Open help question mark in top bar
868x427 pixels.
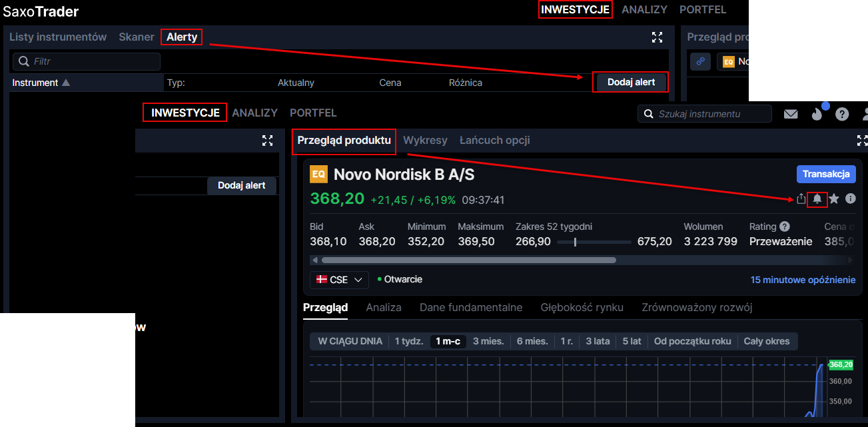click(x=842, y=114)
